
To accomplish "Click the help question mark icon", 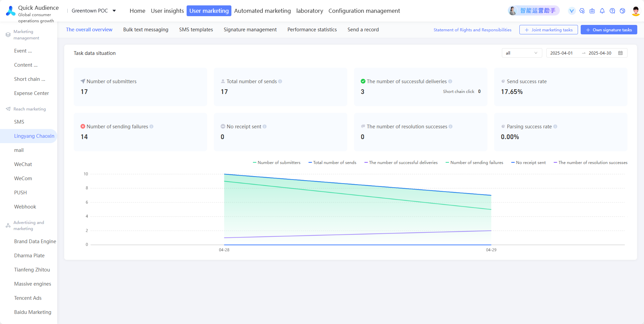I will (x=612, y=11).
